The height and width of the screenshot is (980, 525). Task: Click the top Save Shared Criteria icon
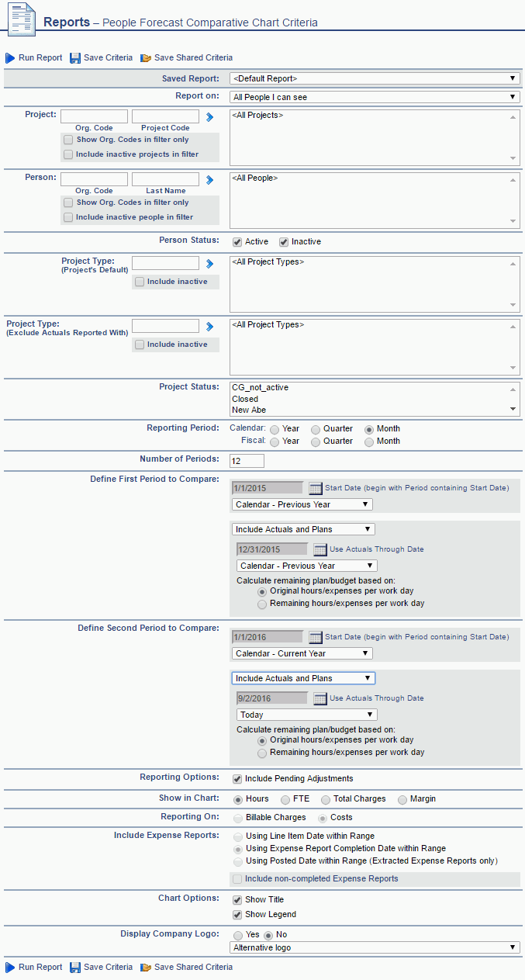[145, 58]
